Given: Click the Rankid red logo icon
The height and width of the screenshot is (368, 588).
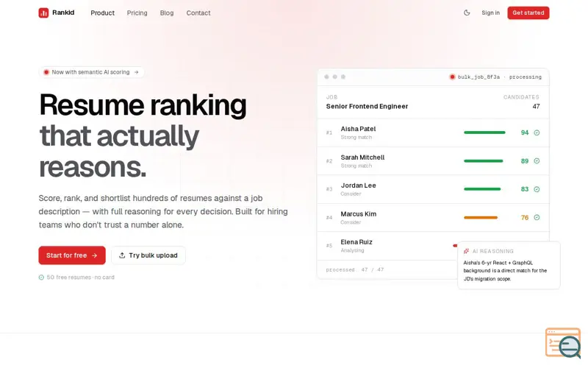Looking at the screenshot, I should (x=43, y=13).
